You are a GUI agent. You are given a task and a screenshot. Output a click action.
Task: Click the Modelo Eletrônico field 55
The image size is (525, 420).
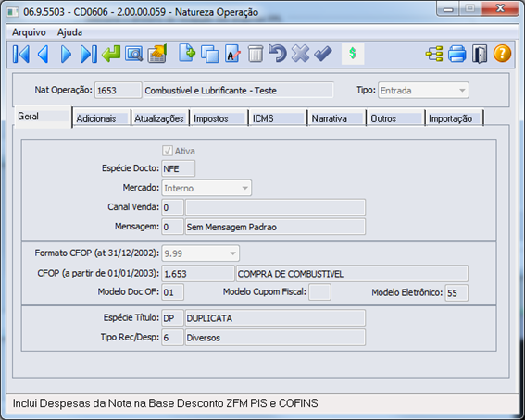click(x=456, y=293)
